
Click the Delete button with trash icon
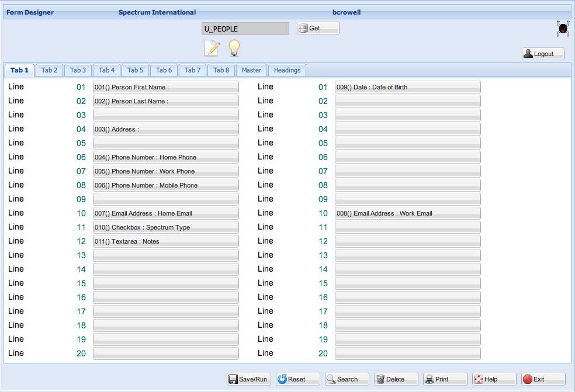click(396, 379)
